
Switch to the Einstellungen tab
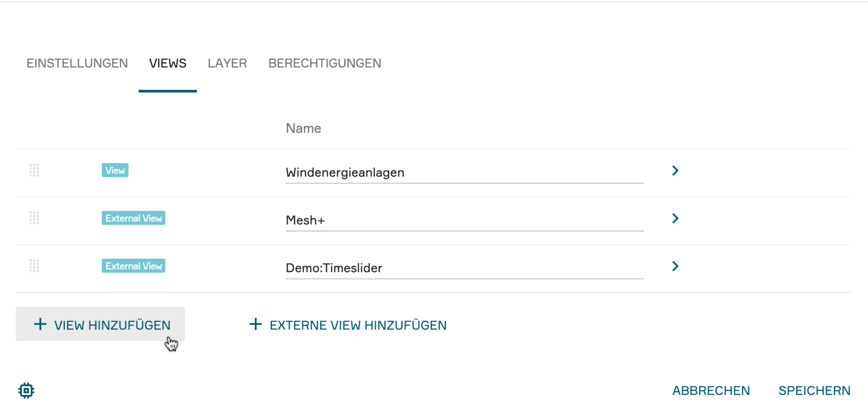[77, 63]
